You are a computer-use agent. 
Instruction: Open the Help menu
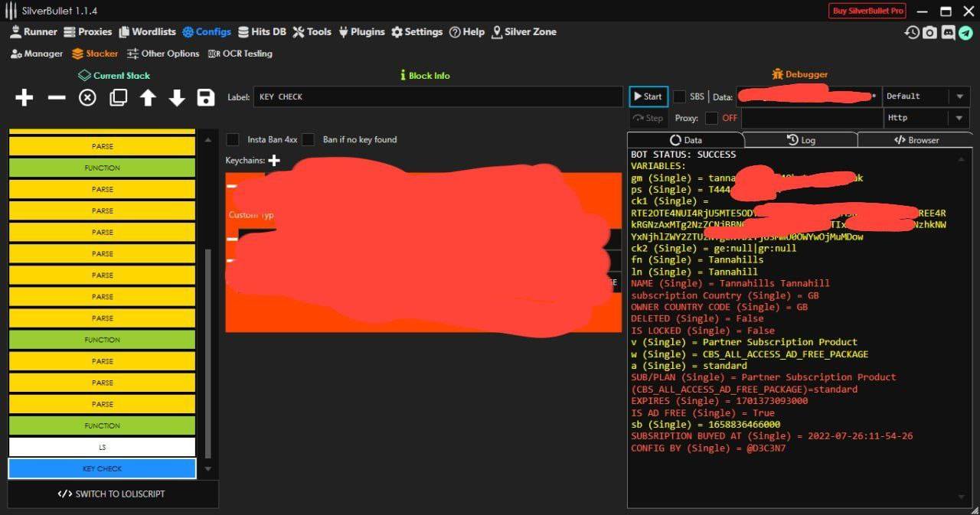[x=467, y=32]
